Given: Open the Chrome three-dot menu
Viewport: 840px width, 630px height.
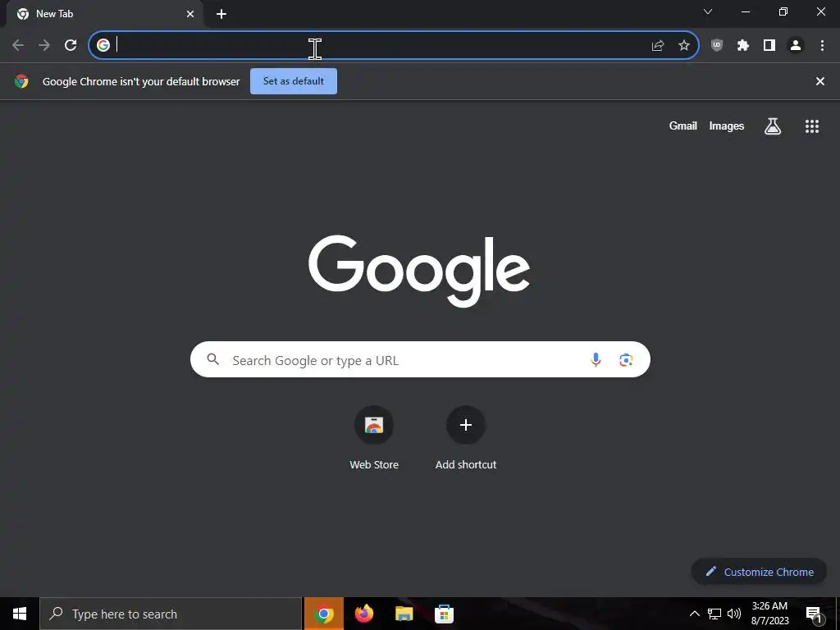Looking at the screenshot, I should click(822, 46).
